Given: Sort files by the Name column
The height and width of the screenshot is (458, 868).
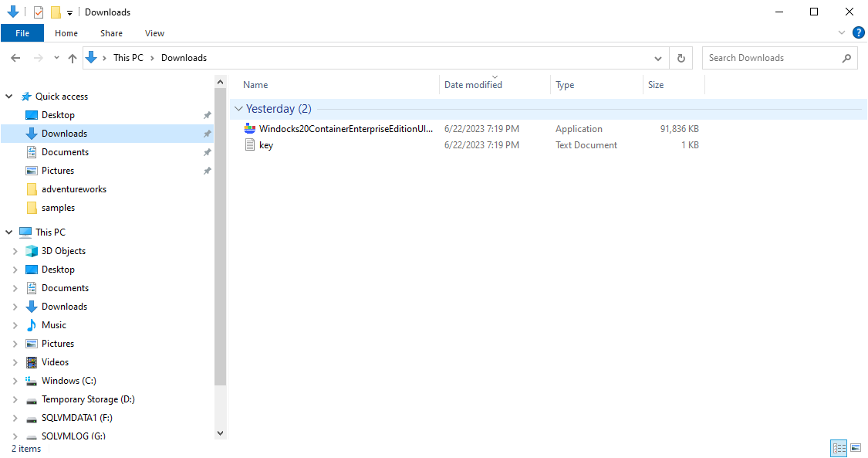Looking at the screenshot, I should coord(255,84).
